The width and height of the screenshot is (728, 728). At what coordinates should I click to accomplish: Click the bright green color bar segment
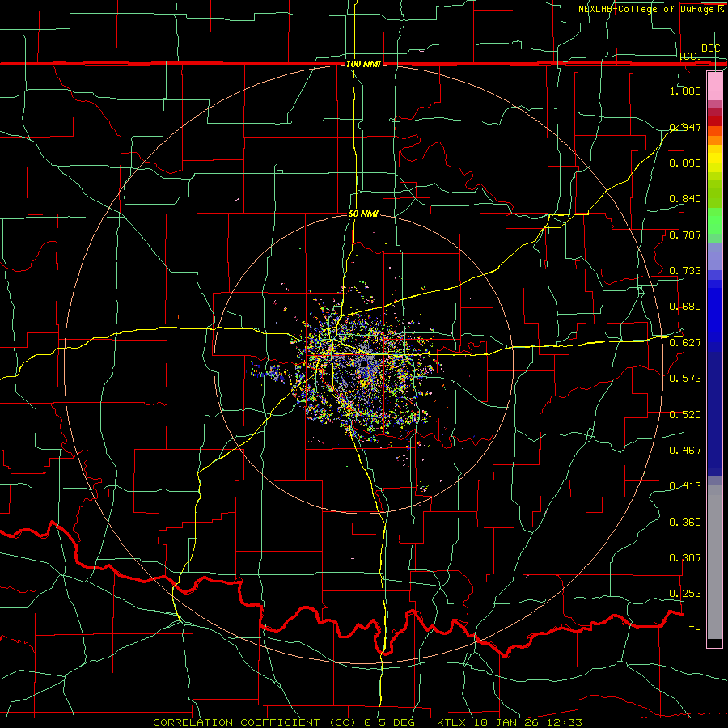tap(714, 221)
